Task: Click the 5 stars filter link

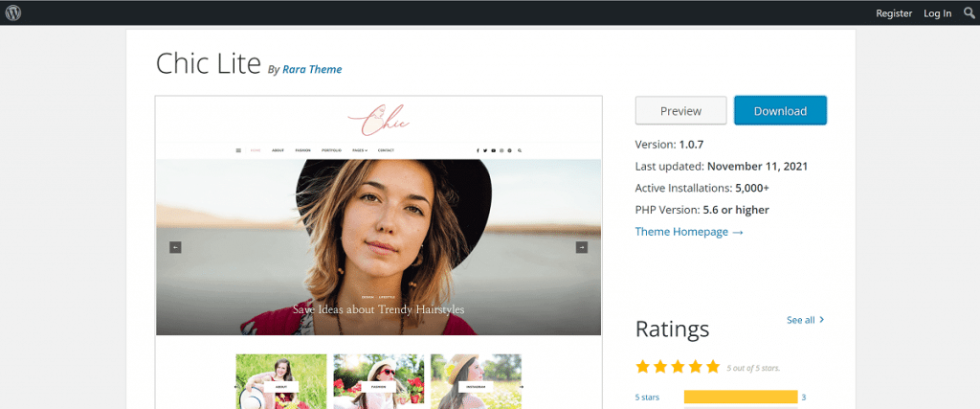Action: [x=647, y=398]
